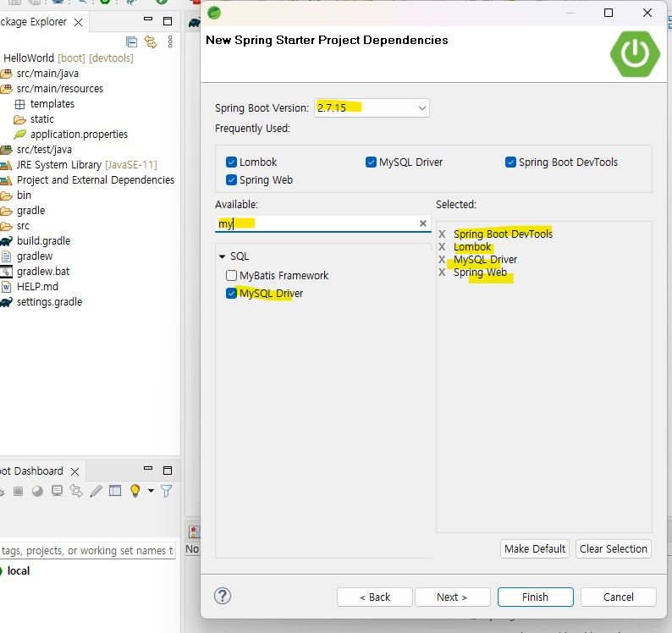Maximize the Package Explorer view
The width and height of the screenshot is (672, 633).
pyautogui.click(x=168, y=21)
